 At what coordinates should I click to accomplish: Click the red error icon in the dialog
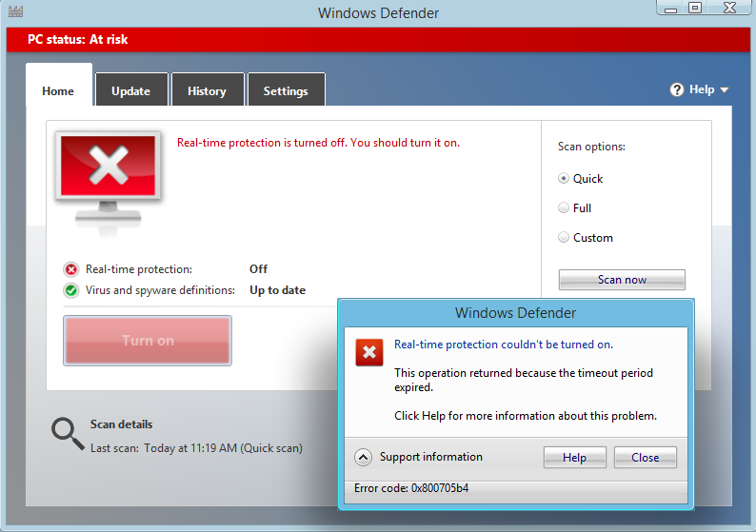369,352
